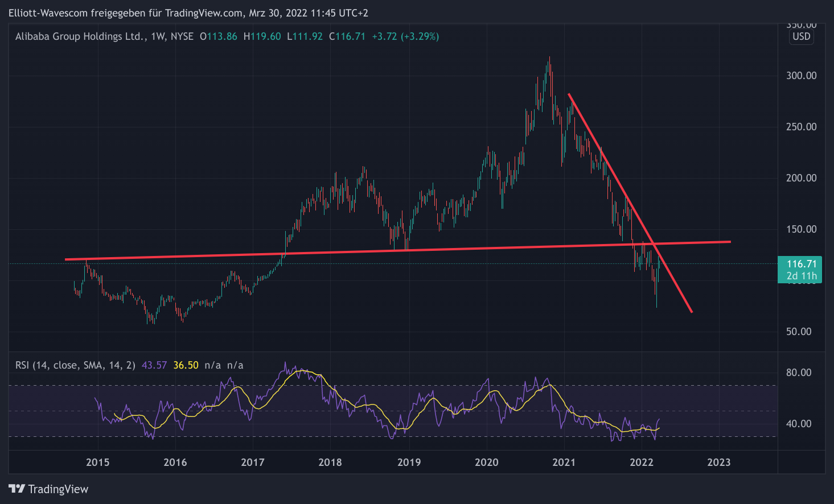Screen dimensions: 834x504
Task: Click the 2023 label on the time axis
Action: pyautogui.click(x=718, y=462)
